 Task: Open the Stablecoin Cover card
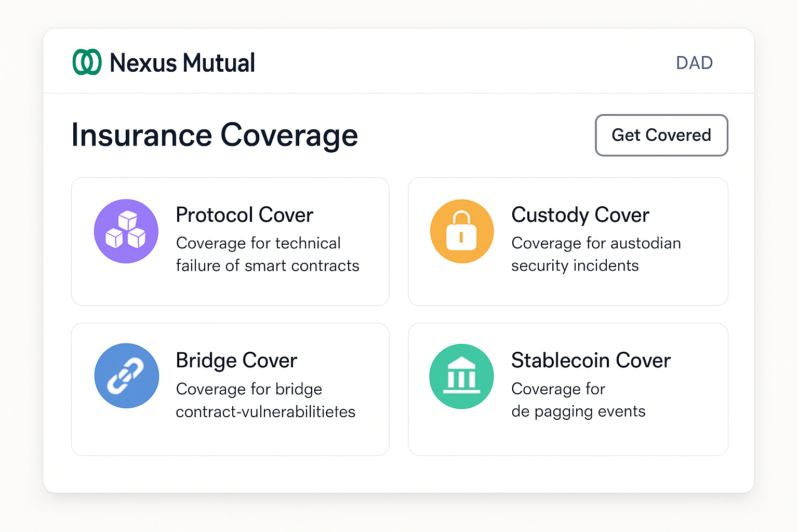[x=568, y=389]
